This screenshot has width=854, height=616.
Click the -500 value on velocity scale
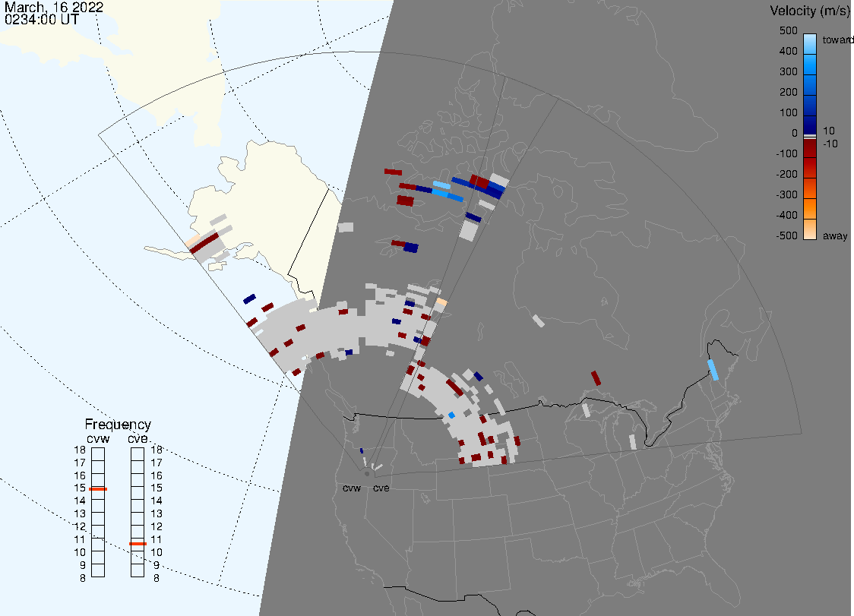point(786,235)
